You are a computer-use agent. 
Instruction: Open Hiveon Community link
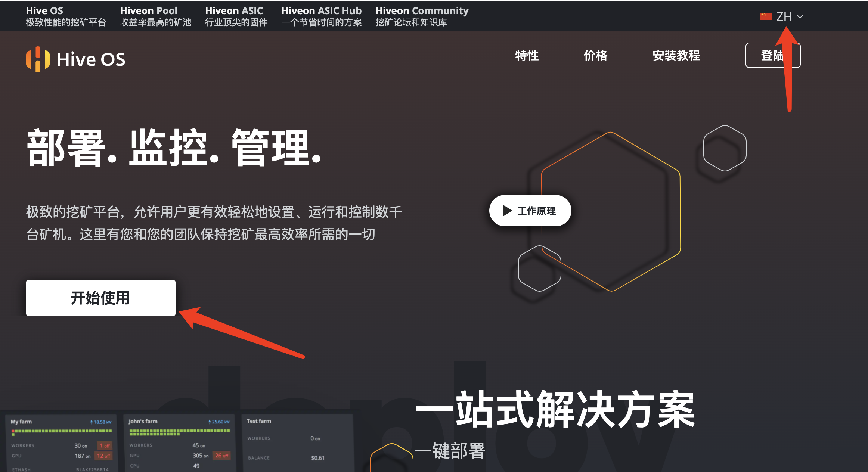422,16
